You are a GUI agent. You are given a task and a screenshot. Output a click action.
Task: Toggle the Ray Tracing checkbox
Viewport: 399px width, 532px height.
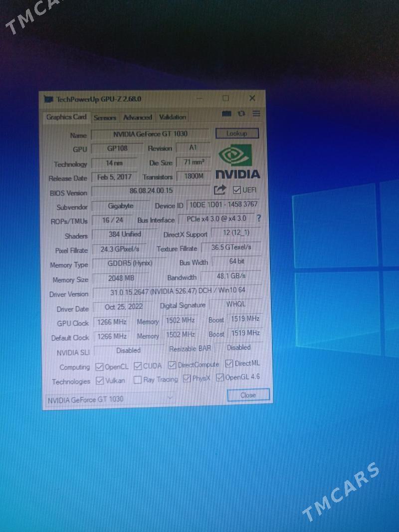click(137, 380)
